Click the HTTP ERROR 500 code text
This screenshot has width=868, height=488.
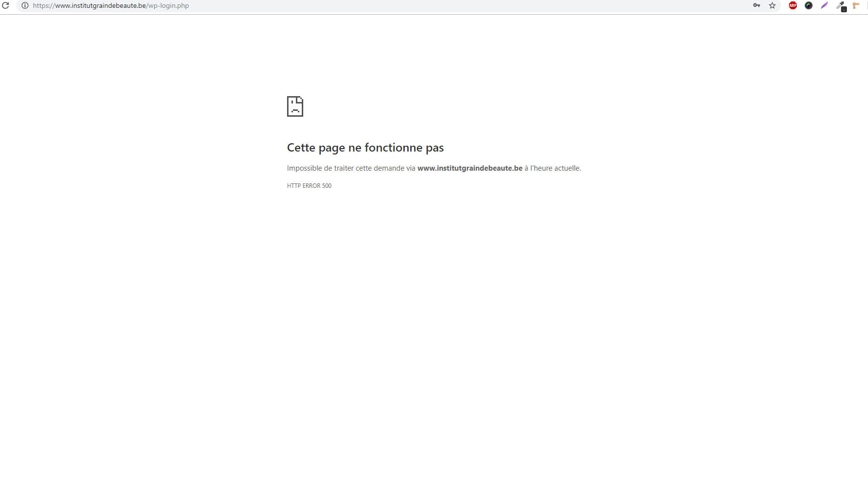(309, 186)
